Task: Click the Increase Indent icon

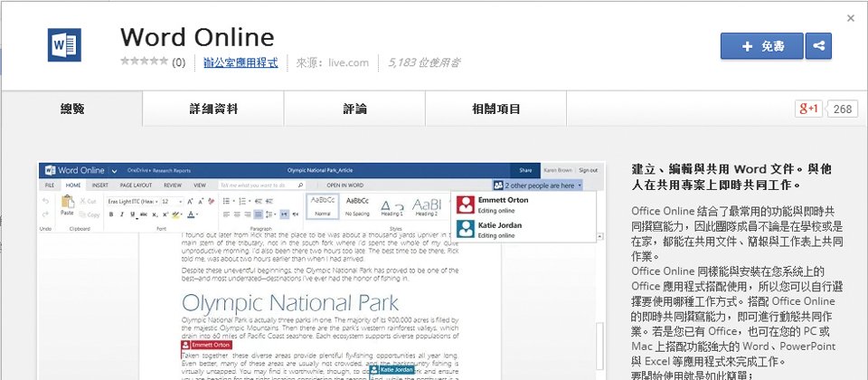Action: click(x=269, y=201)
